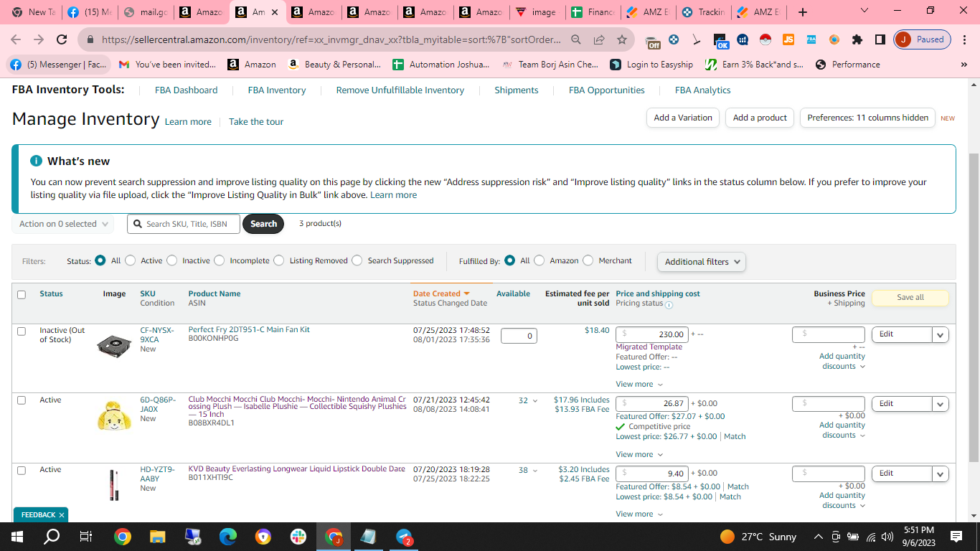Go back with the browser back arrow
The height and width of the screenshot is (551, 980).
(x=16, y=39)
